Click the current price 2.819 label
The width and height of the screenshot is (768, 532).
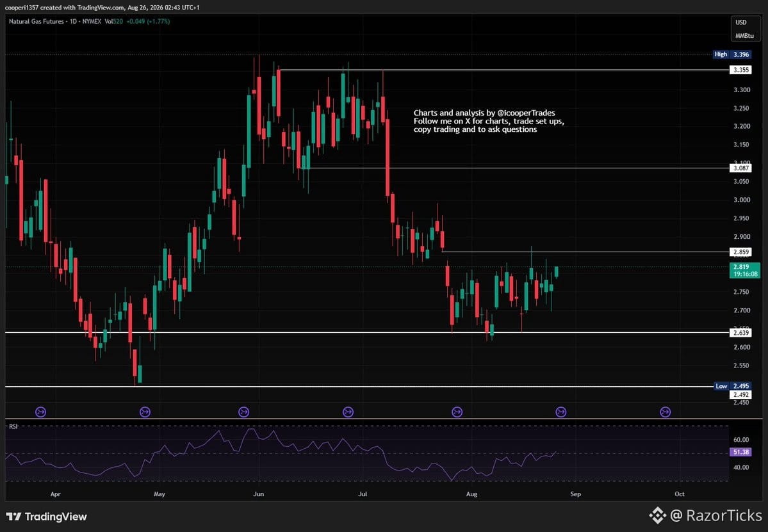tap(744, 270)
